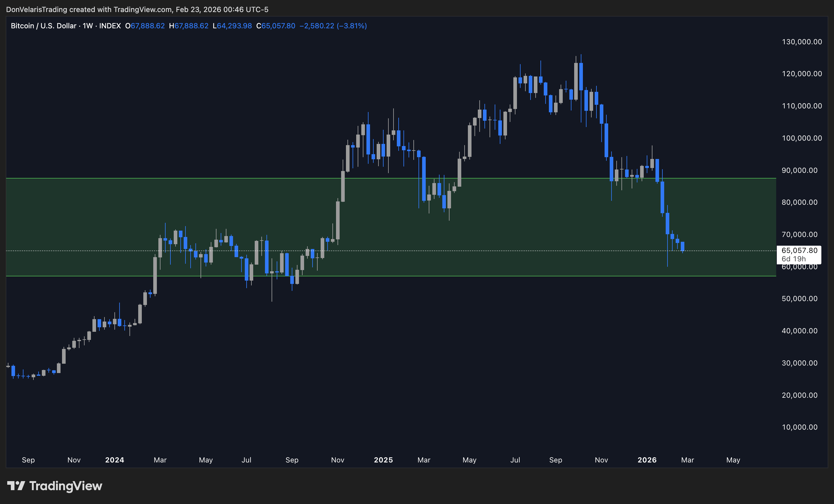Click the 130,000.00 price axis label
Viewport: 834px width, 504px height.
click(801, 42)
